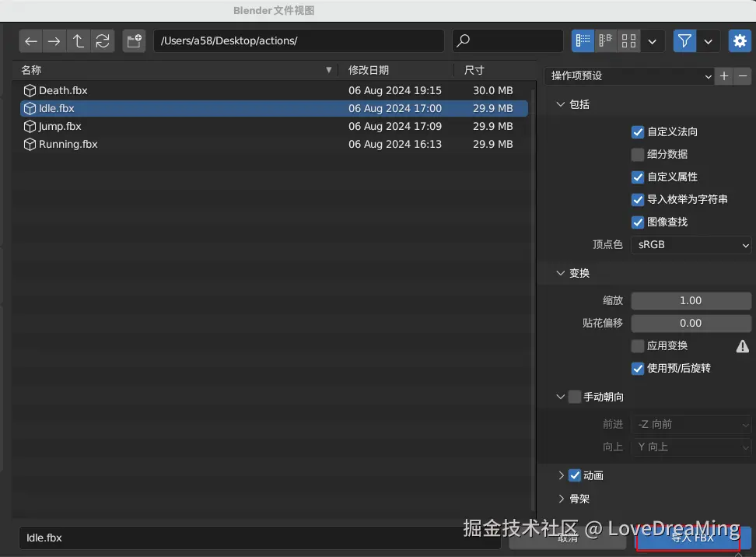Toggle the options gear panel
Viewport: 756px width, 557px height.
(740, 41)
